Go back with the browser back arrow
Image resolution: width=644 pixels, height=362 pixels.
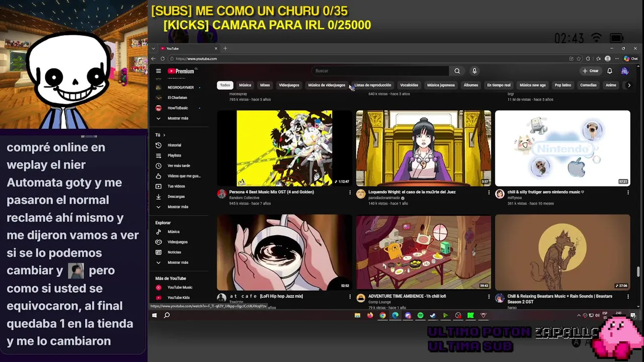tap(153, 59)
